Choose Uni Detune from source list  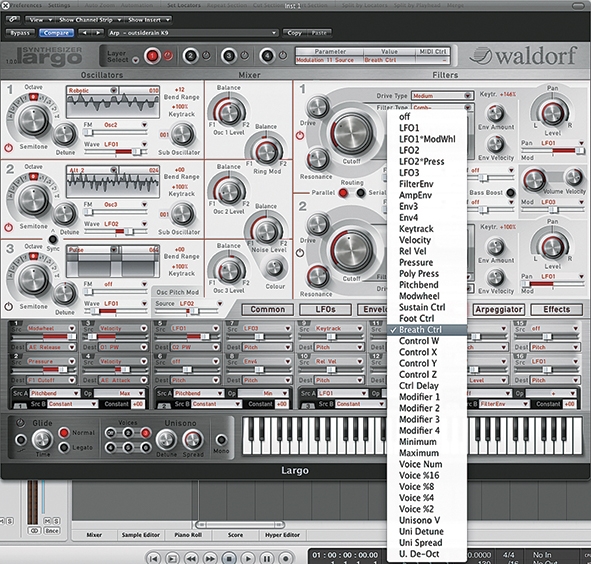click(x=427, y=531)
